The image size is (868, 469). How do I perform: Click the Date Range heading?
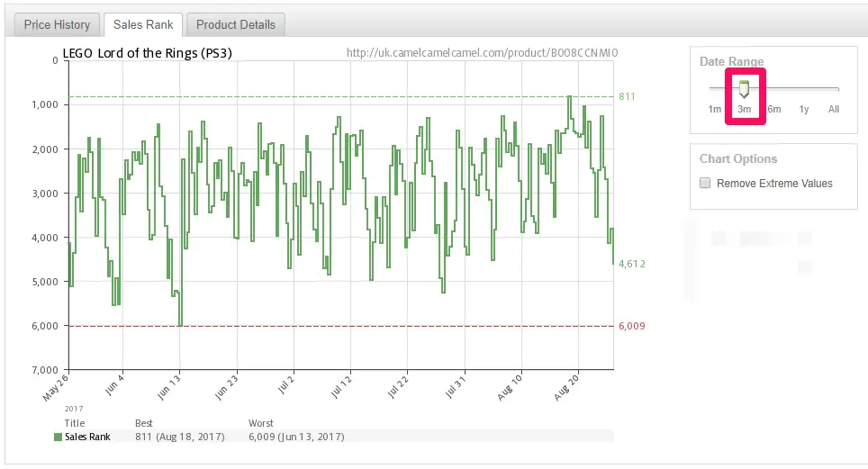(731, 61)
